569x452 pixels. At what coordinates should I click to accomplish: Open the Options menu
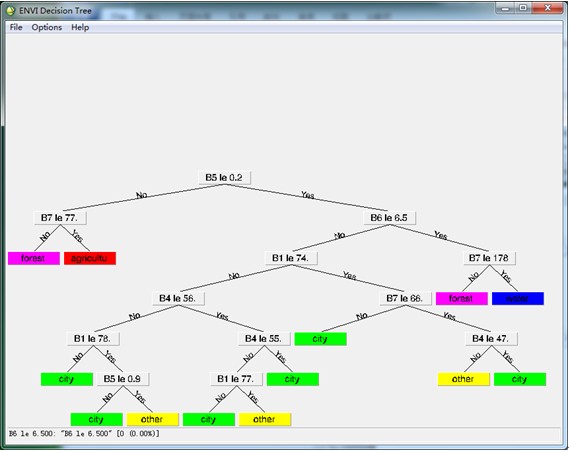point(46,28)
